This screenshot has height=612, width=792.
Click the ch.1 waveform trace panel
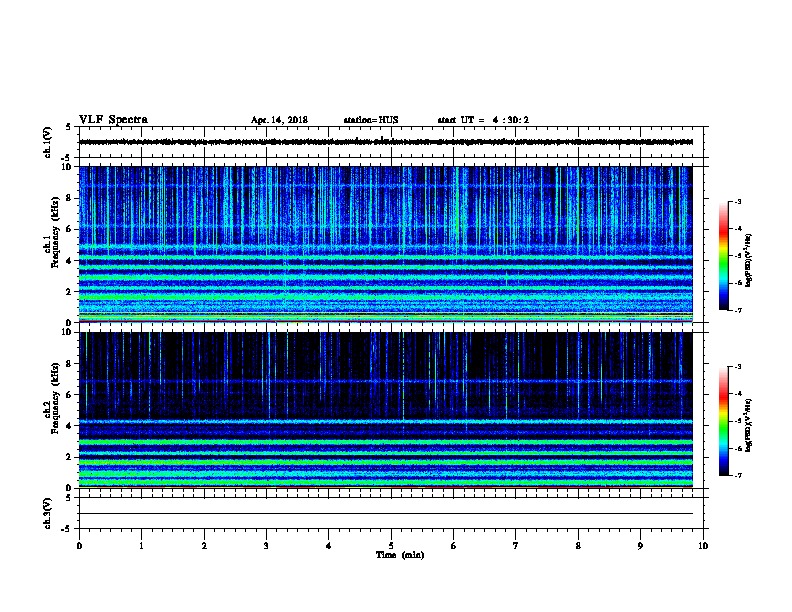391,142
